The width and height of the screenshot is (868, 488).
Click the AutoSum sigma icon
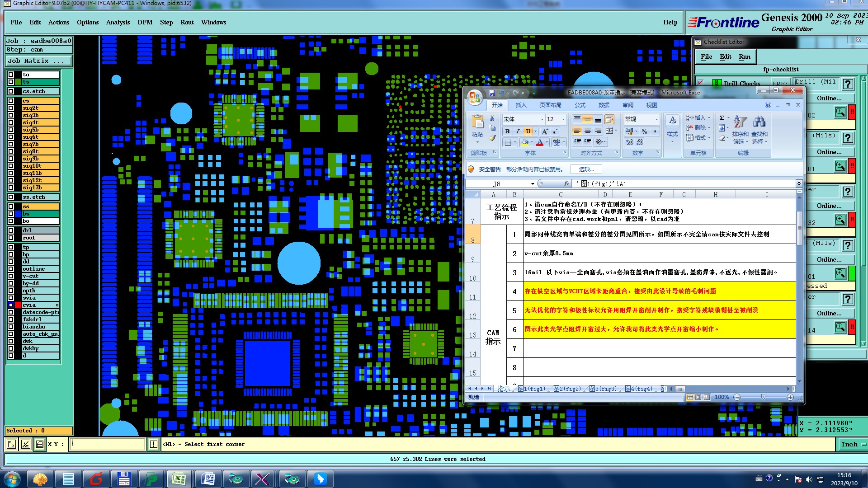722,118
